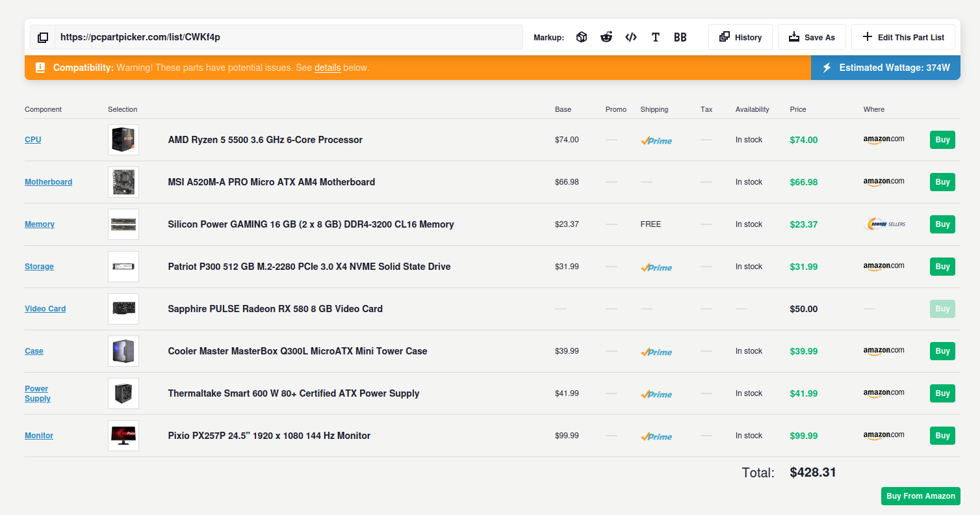The height and width of the screenshot is (515, 980).
Task: Open Cooler Master MasterBox Q300L name
Action: 298,351
